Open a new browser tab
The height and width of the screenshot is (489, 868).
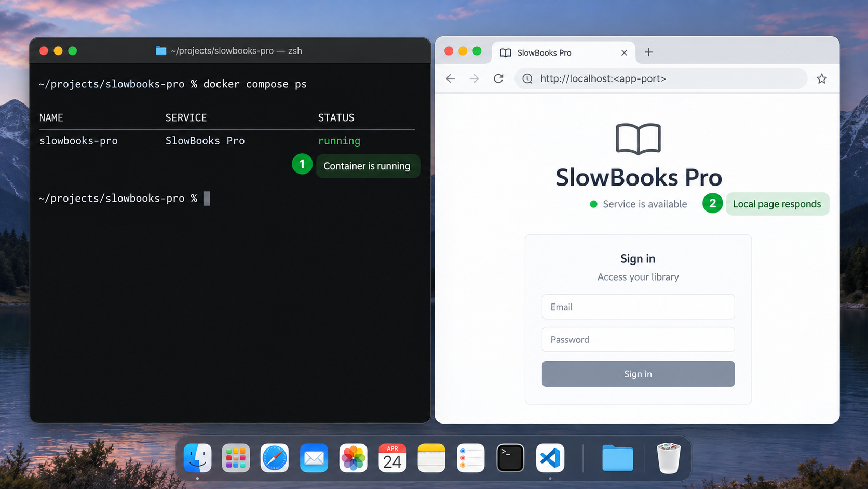[648, 52]
